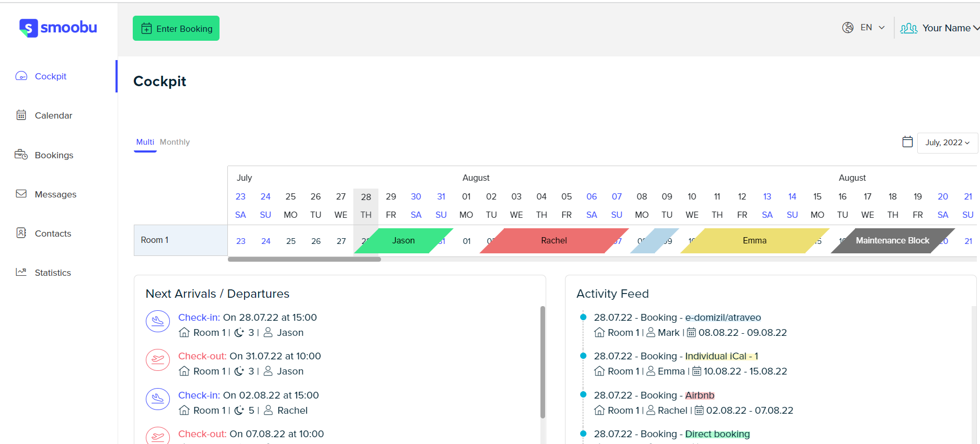The width and height of the screenshot is (980, 444).
Task: Click the person icon next to Emma in feed
Action: 651,371
